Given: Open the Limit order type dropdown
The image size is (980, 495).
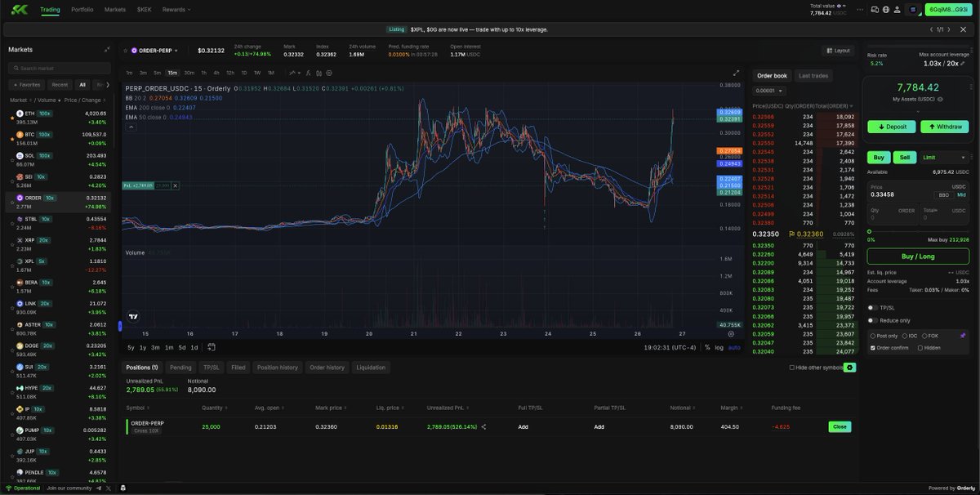Looking at the screenshot, I should [x=943, y=158].
